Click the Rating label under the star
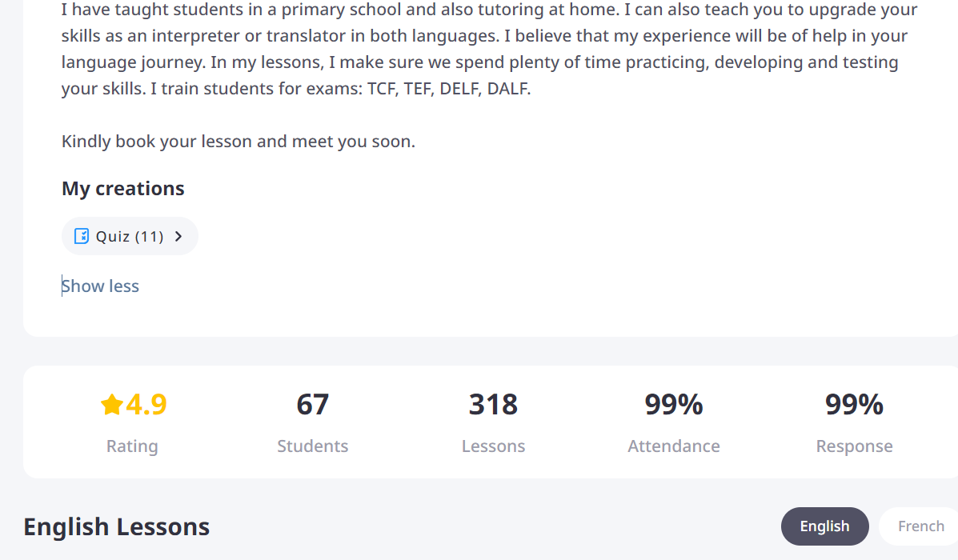The width and height of the screenshot is (958, 560). [x=132, y=446]
